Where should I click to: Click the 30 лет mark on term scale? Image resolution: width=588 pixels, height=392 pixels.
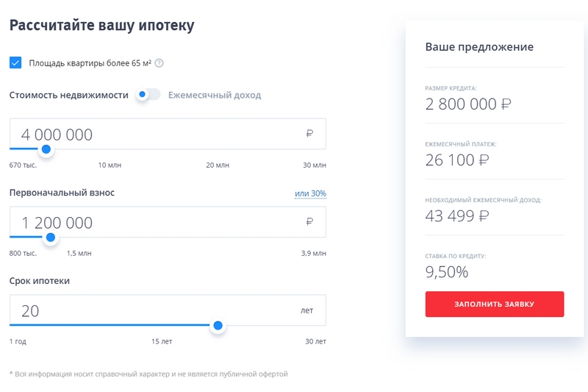point(315,342)
